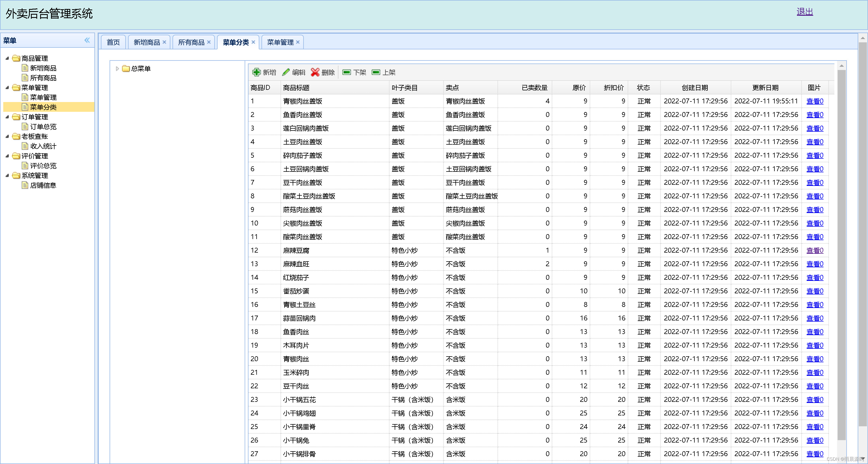Viewport: 868px width, 464px height.
Task: Close the 菜单分类 tab
Action: pyautogui.click(x=253, y=42)
